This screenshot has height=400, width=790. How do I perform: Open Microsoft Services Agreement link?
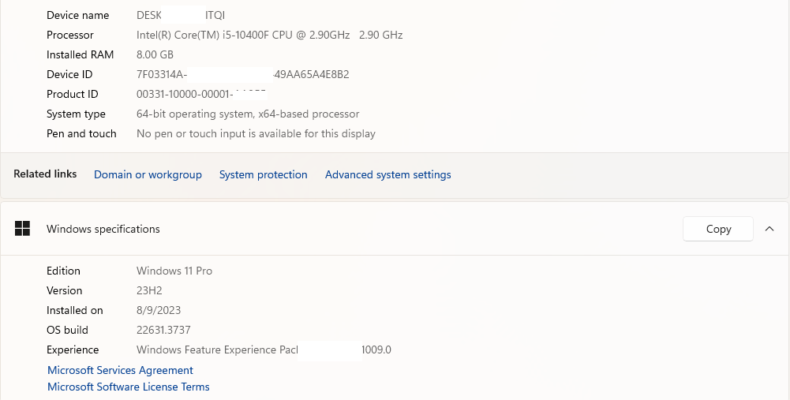[120, 370]
